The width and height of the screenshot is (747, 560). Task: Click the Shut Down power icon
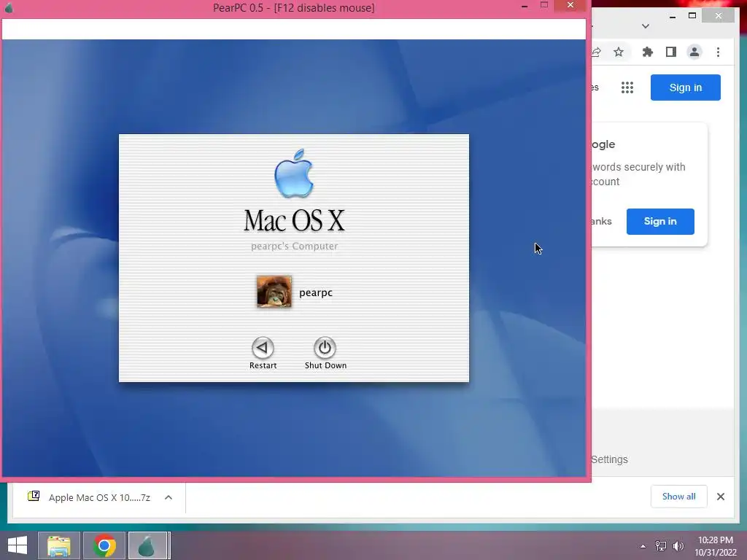click(x=325, y=348)
